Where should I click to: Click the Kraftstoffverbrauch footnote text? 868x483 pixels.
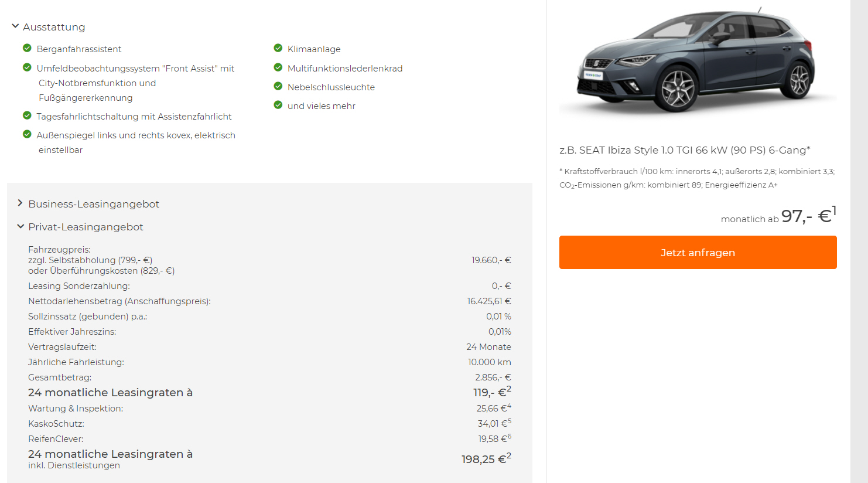(697, 178)
